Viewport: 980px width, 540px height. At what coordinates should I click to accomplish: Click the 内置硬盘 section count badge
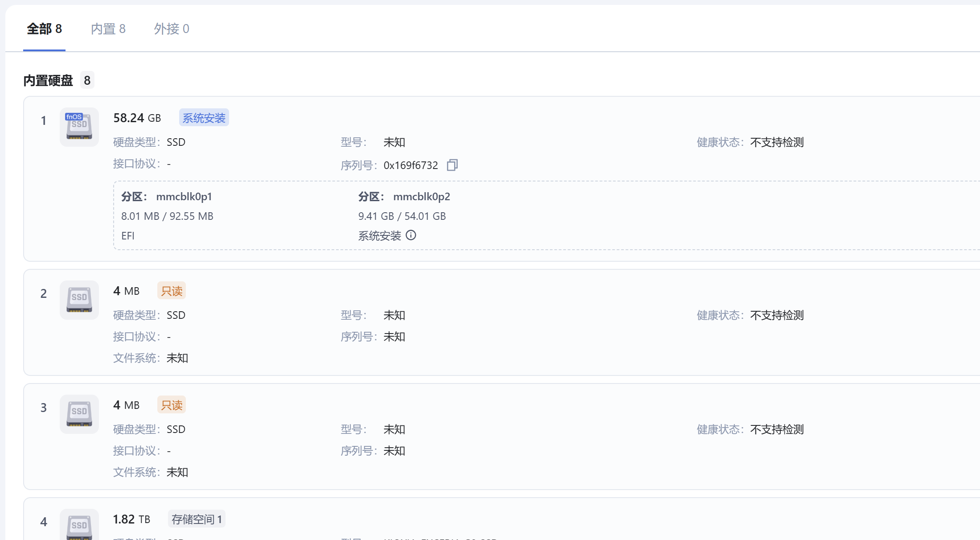(x=87, y=80)
